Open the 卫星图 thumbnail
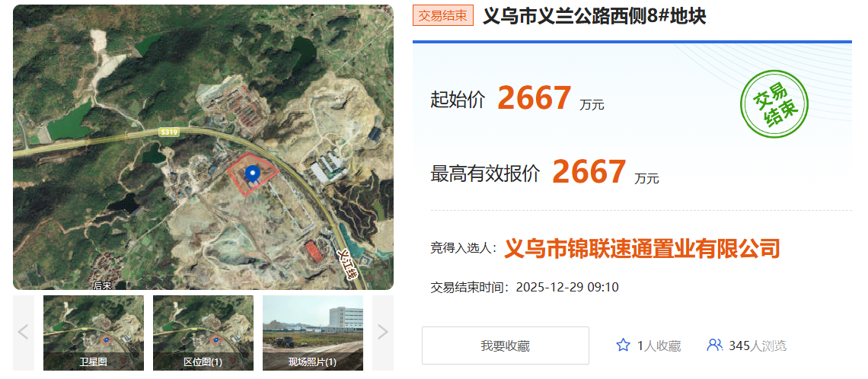This screenshot has height=379, width=868. coord(94,333)
